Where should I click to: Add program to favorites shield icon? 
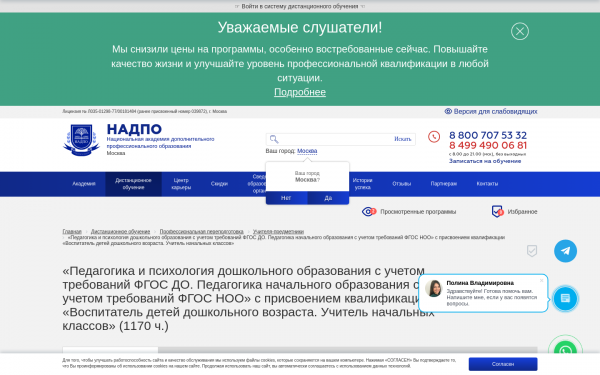pos(532,251)
